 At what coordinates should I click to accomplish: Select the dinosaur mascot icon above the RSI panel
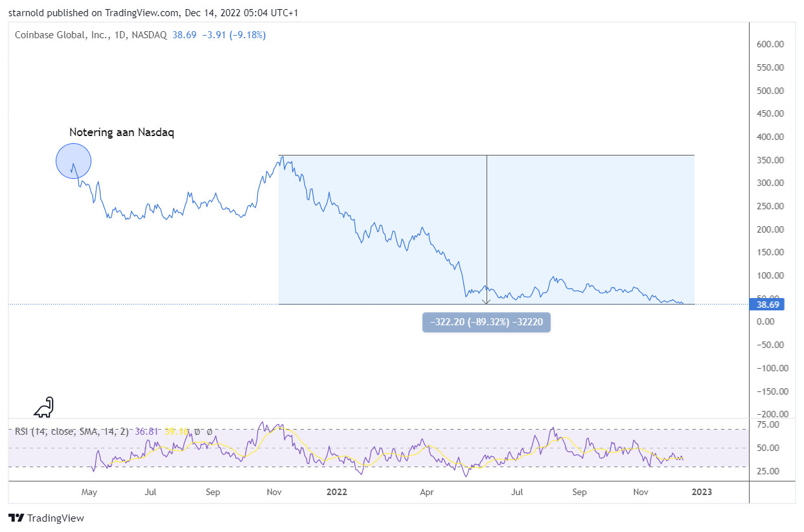43,406
